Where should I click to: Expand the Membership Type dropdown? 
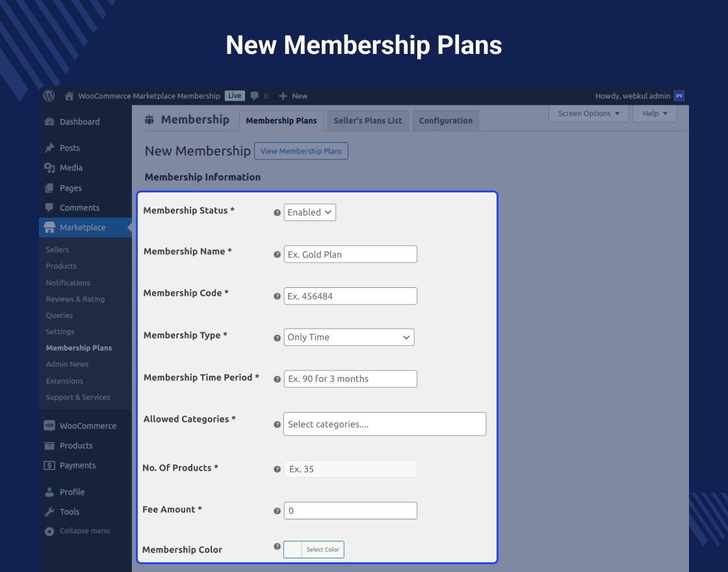coord(349,337)
